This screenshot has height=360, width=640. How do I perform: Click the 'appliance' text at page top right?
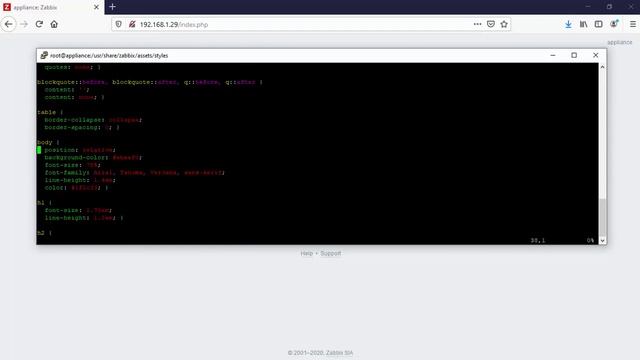pyautogui.click(x=620, y=42)
